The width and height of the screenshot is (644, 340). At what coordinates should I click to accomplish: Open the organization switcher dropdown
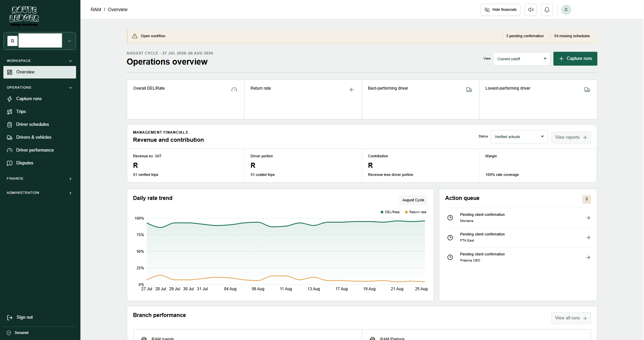(40, 41)
